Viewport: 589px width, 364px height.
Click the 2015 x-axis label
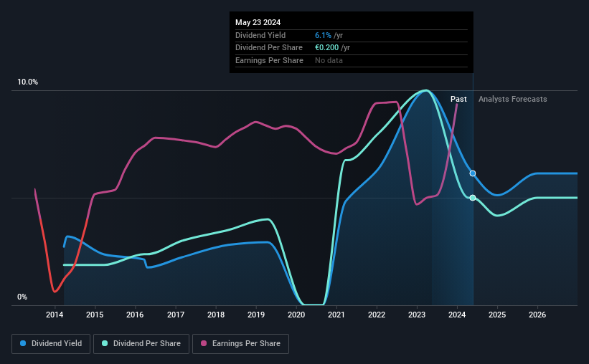point(95,315)
